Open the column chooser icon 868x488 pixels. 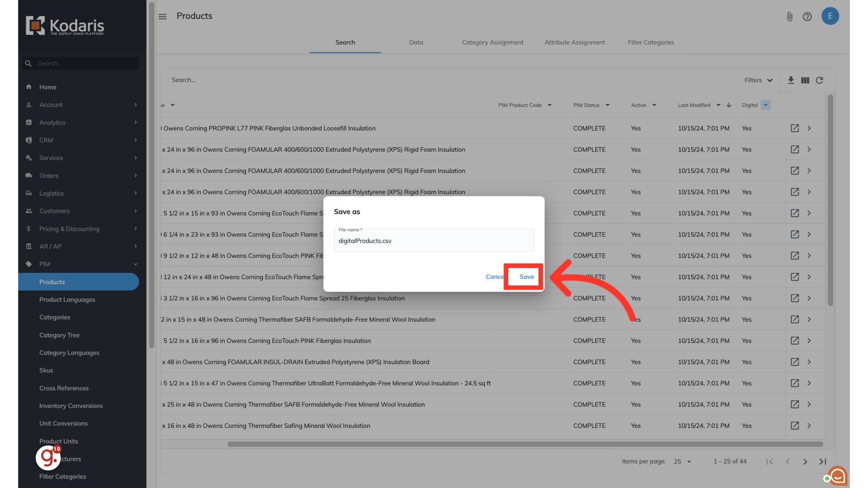[x=805, y=80]
